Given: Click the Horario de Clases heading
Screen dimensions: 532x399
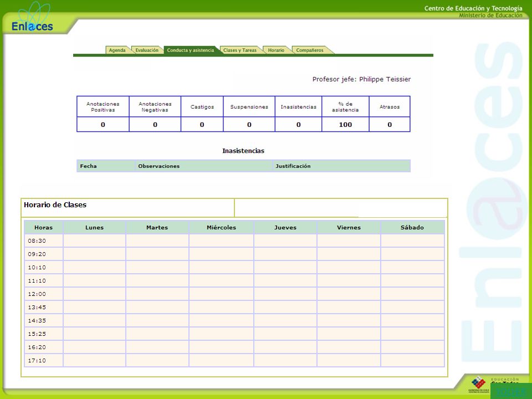Looking at the screenshot, I should click(55, 204).
